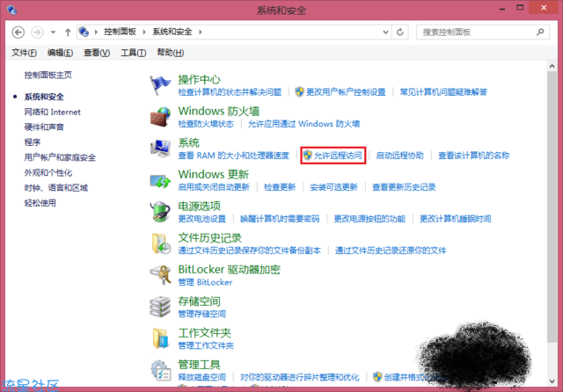This screenshot has width=563, height=392.
Task: Open the 帮助(H) menu
Action: [x=171, y=53]
